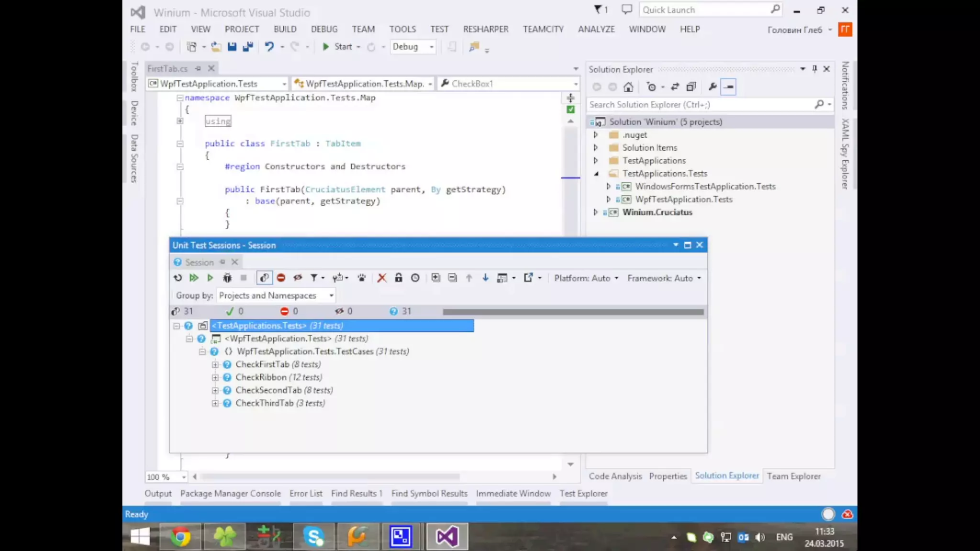980x551 pixels.
Task: Switch to the Team Explorer tab
Action: 793,476
